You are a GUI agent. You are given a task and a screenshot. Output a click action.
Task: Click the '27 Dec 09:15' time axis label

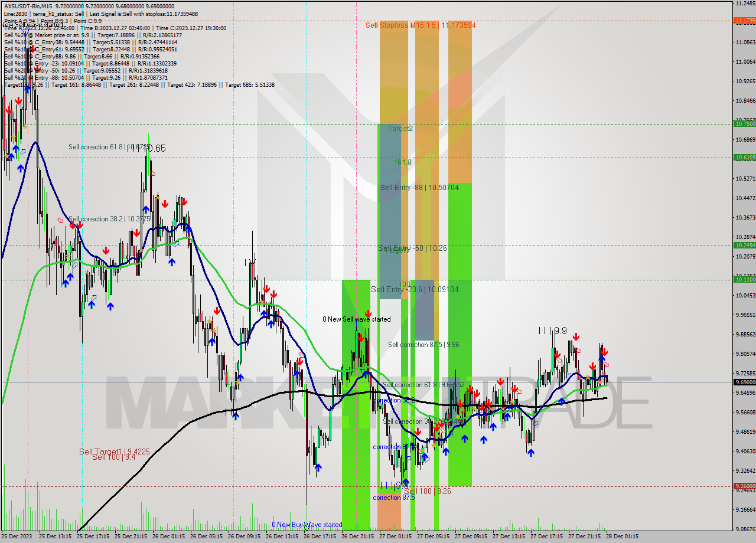click(471, 537)
